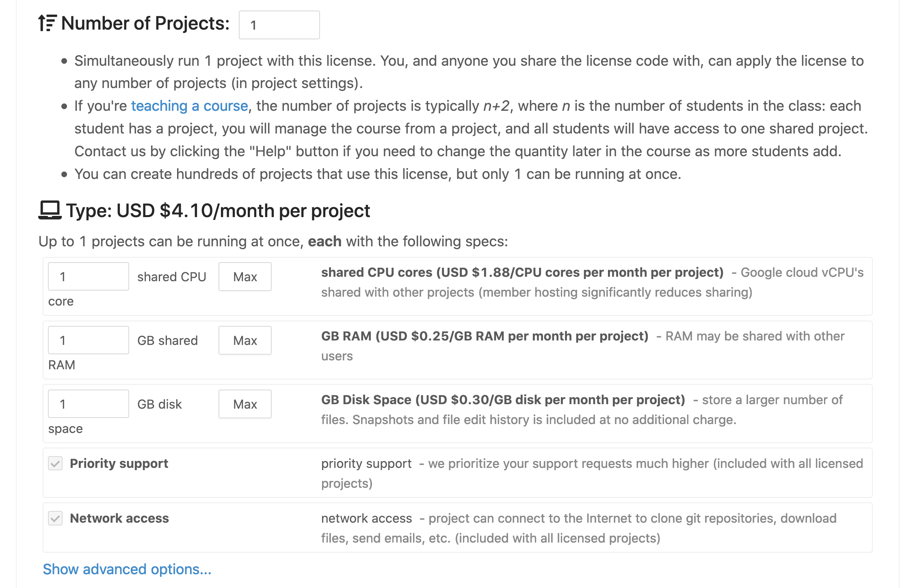This screenshot has height=588, width=902.
Task: Toggle the Network access checkbox
Action: coord(55,518)
